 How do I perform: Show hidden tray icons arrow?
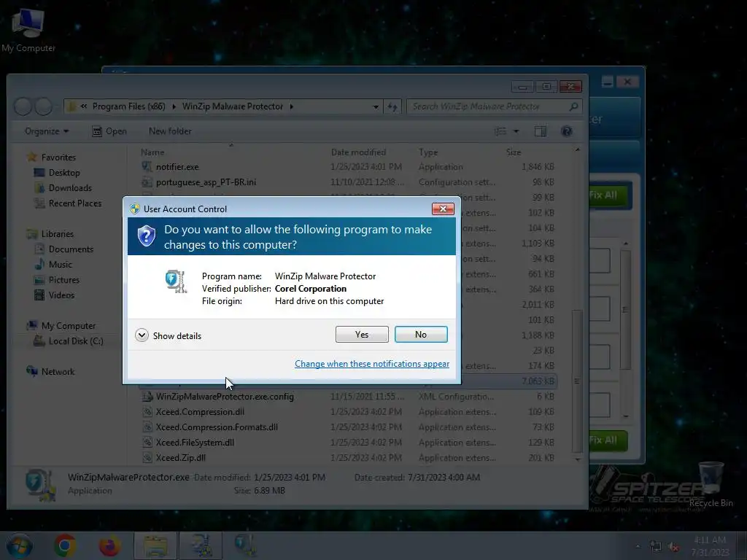click(x=638, y=546)
